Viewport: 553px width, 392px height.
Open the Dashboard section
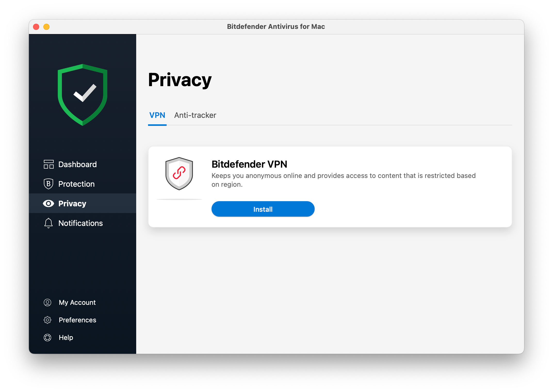point(77,164)
